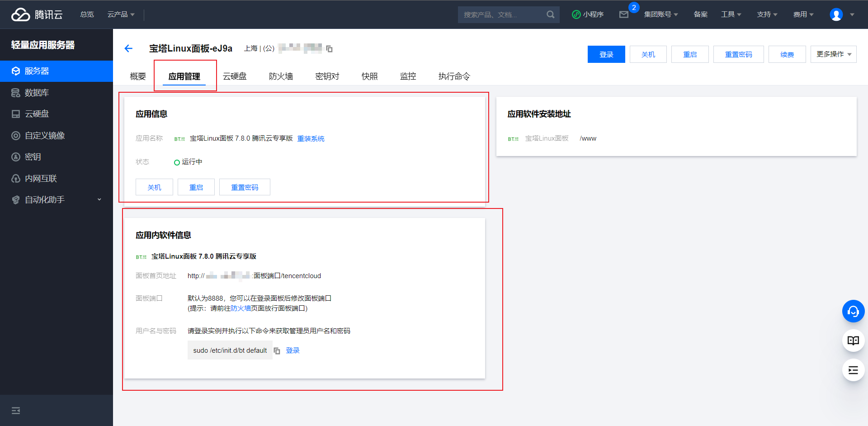Open the 费用 dropdown menu
The height and width of the screenshot is (426, 868).
[x=803, y=14]
